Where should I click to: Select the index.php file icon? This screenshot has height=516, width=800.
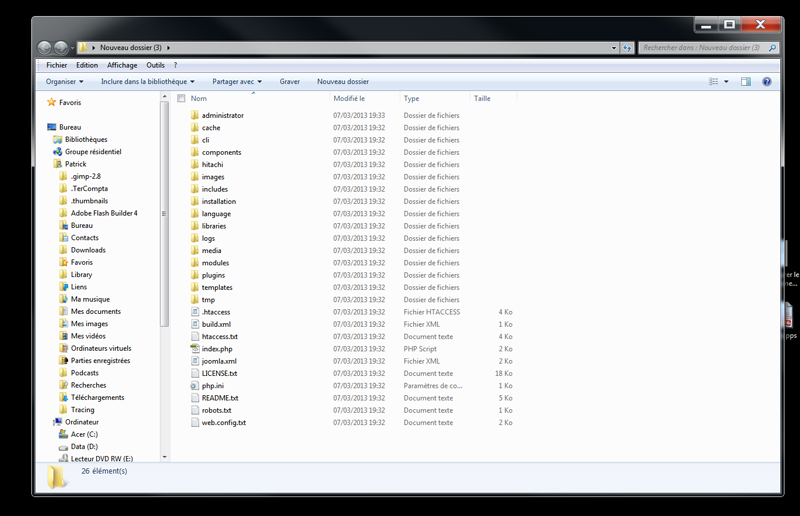click(195, 349)
